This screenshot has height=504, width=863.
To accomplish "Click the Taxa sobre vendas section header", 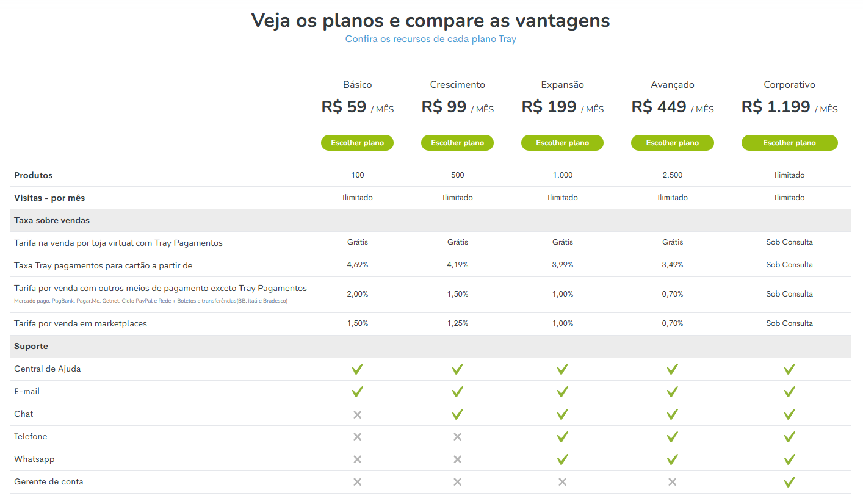I will click(430, 220).
